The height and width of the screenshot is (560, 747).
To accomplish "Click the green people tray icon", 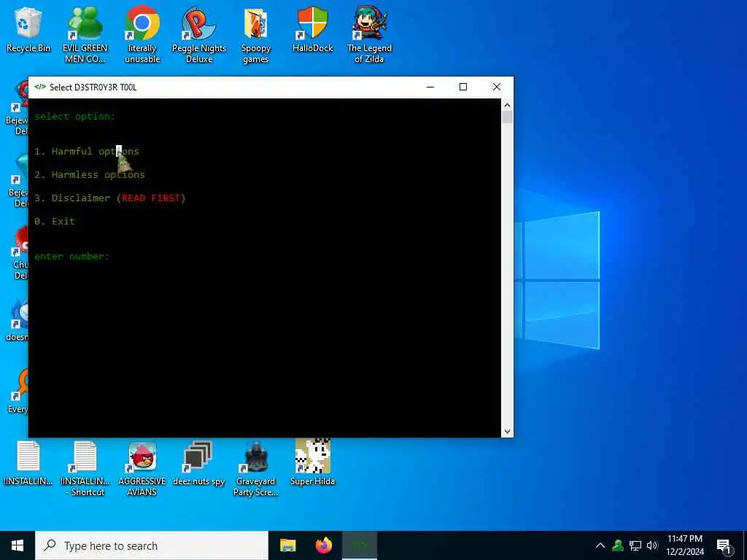I will tap(618, 545).
